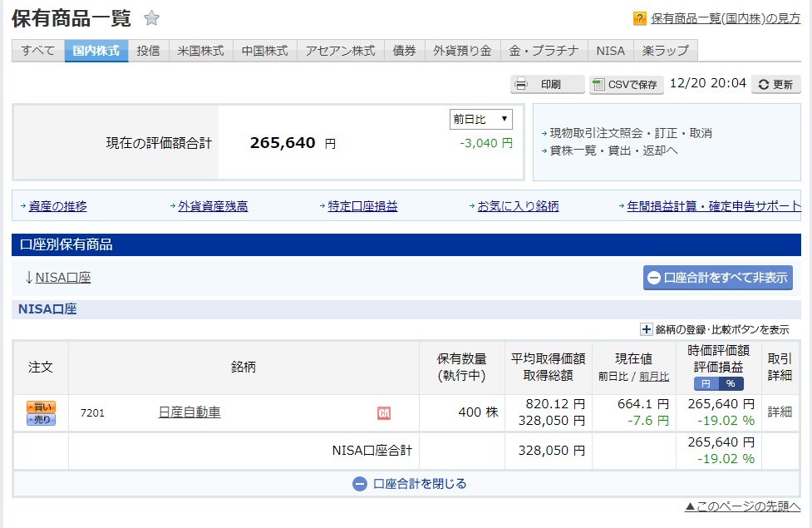
Task: Click the -3,040 円 daily change value
Action: pos(486,143)
